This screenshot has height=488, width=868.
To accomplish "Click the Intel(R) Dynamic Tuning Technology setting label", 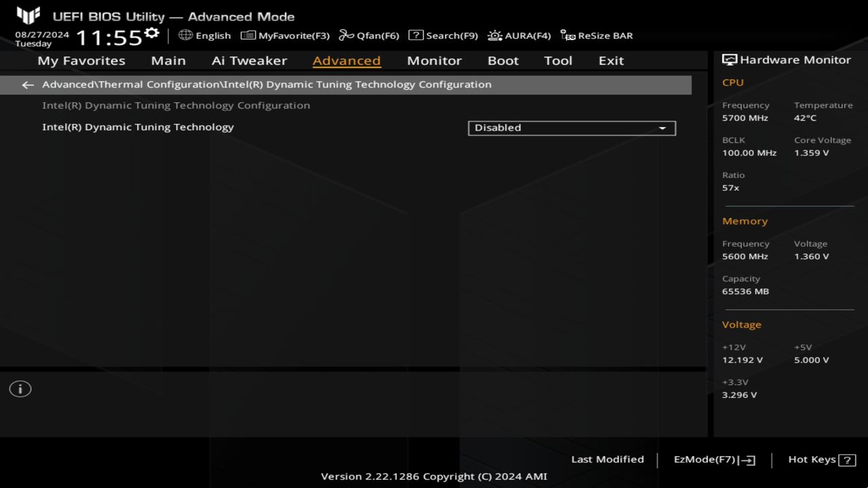I will click(138, 127).
